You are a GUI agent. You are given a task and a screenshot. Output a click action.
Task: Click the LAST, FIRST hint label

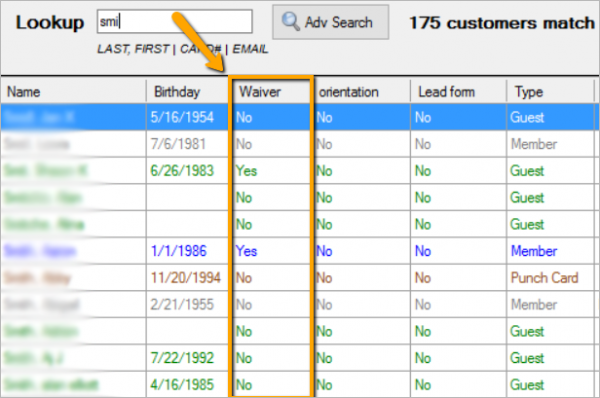133,49
